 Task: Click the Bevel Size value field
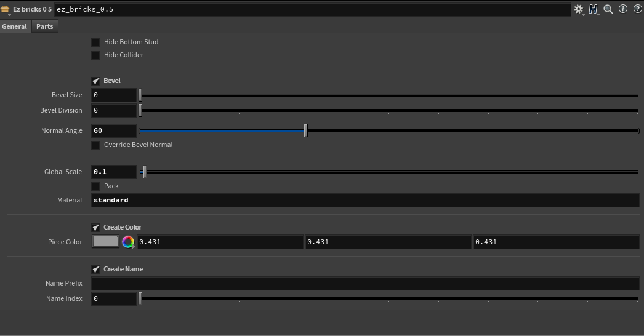tap(114, 95)
